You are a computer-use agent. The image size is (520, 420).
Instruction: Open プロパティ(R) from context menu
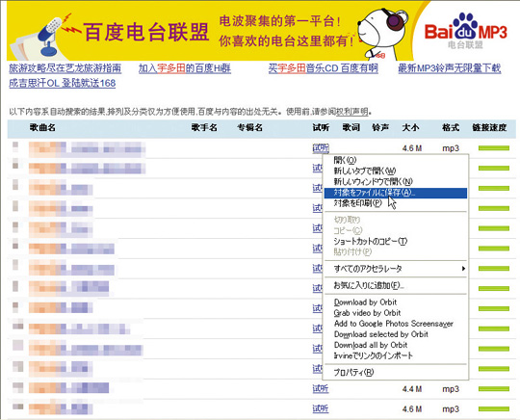[x=353, y=372]
